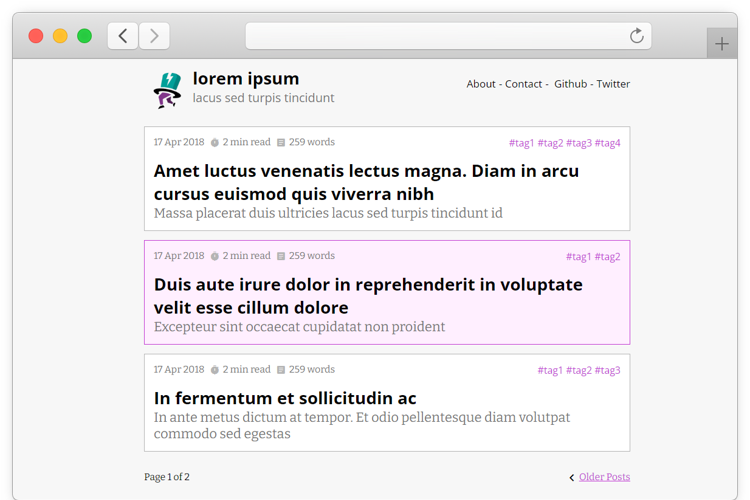Reload the page with the refresh icon
750x500 pixels.
click(636, 36)
